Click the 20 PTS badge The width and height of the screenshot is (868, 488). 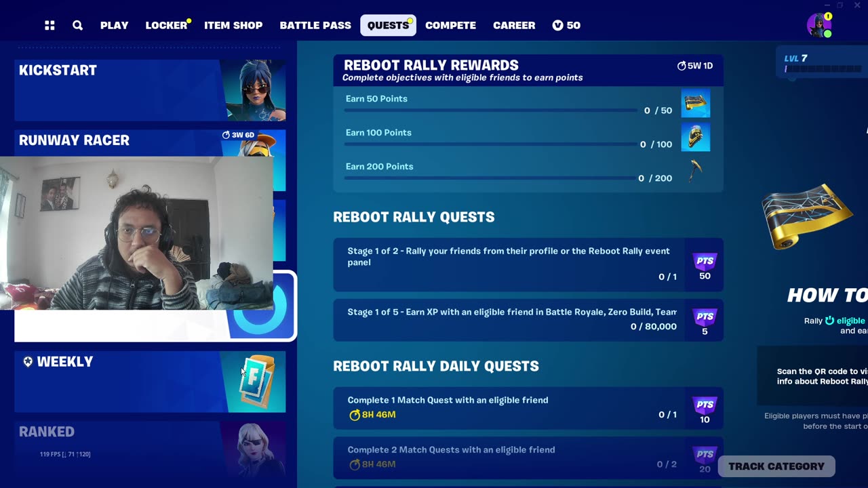[x=705, y=460]
